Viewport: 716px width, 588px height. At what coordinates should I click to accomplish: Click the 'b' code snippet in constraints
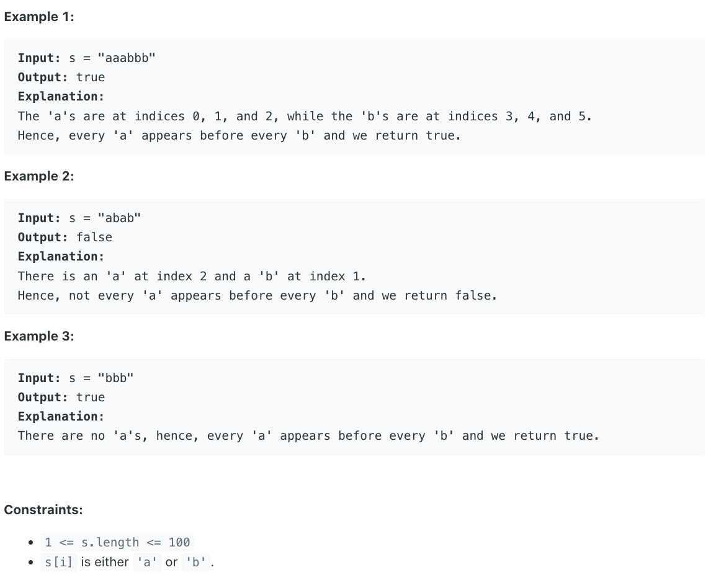click(x=196, y=562)
